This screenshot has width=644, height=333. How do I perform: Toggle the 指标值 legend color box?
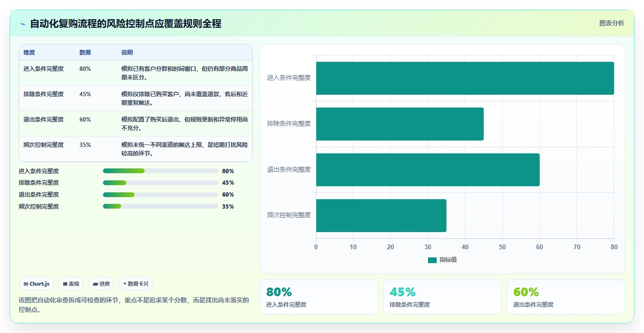432,260
